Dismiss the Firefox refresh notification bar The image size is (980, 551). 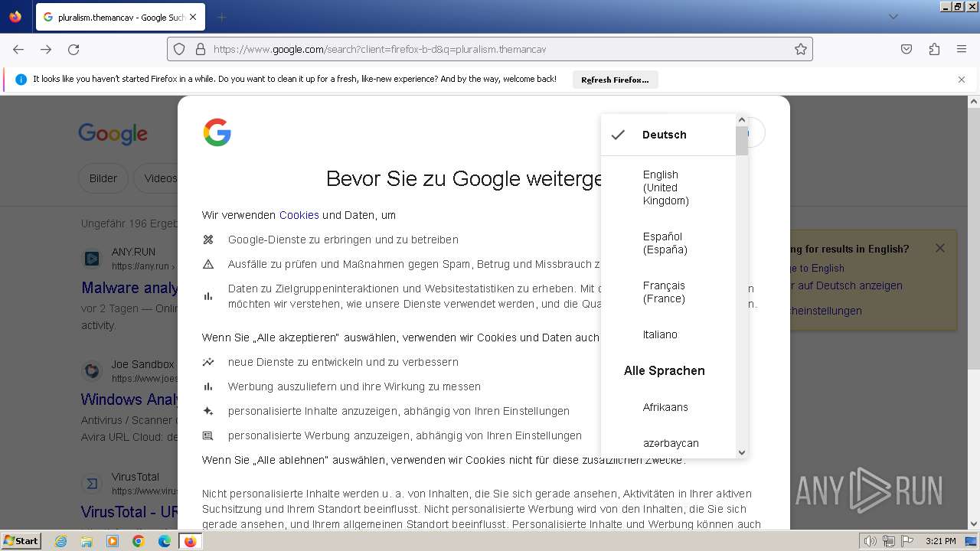[962, 80]
